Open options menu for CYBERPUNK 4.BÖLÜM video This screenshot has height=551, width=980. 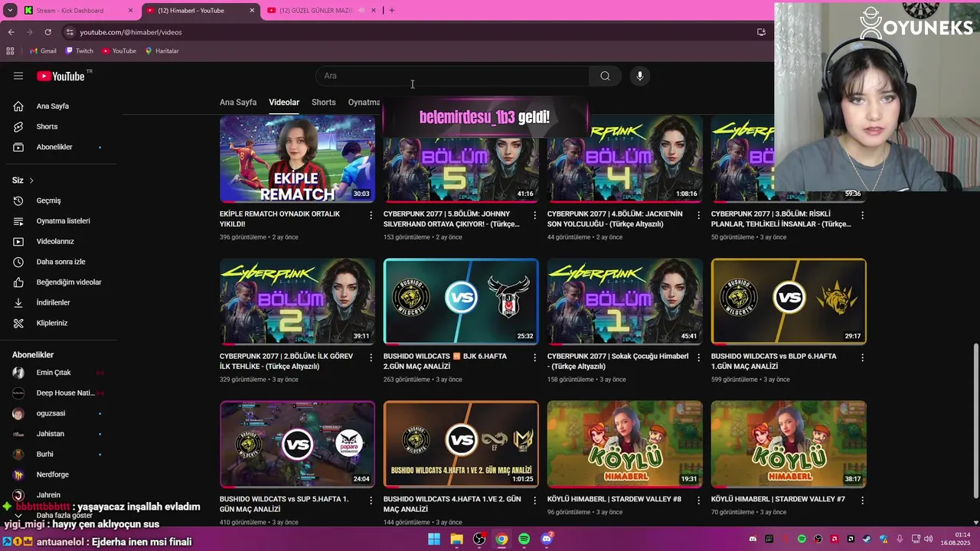[698, 215]
